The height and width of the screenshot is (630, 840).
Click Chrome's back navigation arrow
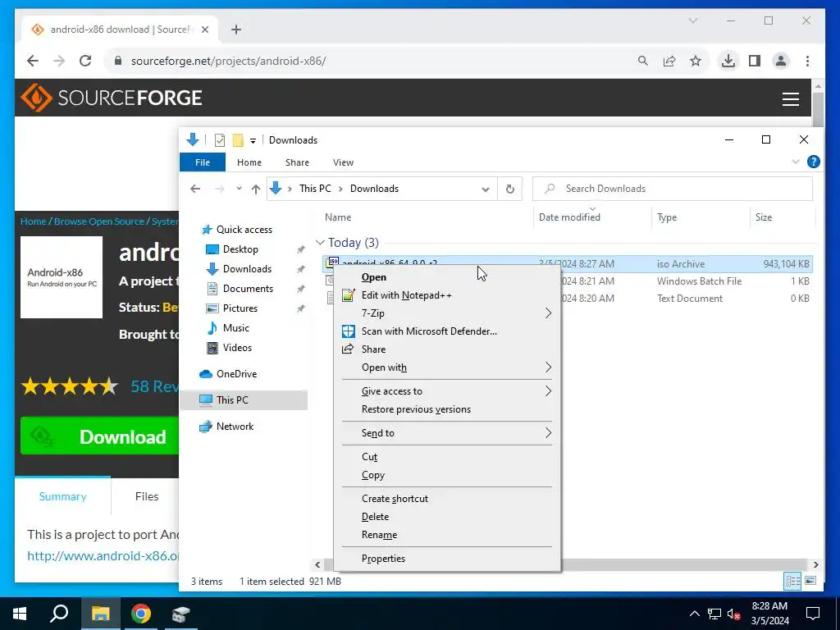tap(33, 61)
